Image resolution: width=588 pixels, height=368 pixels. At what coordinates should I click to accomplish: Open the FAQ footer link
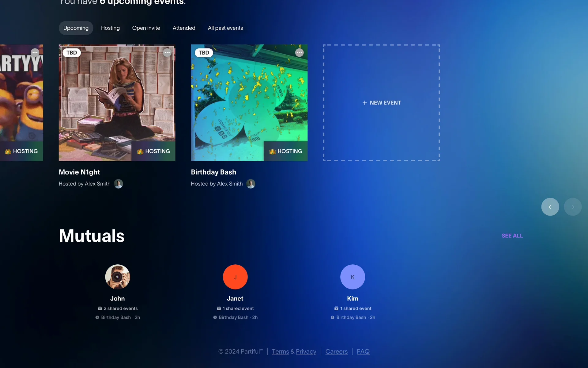click(363, 351)
